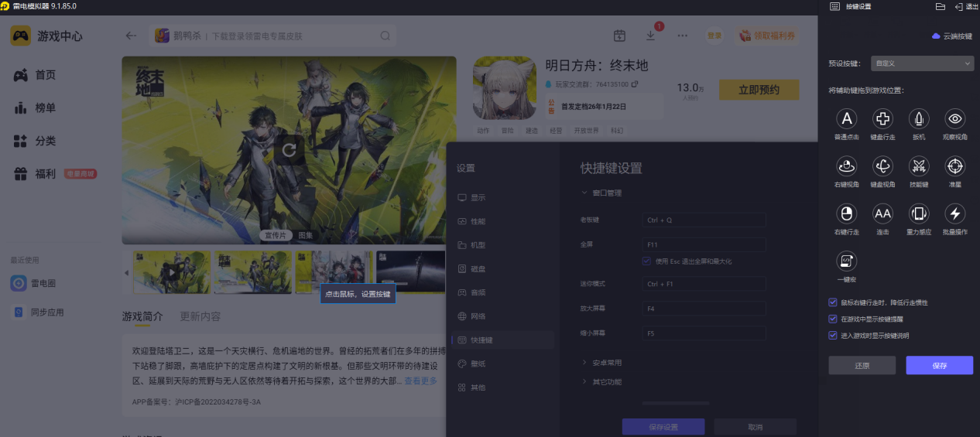Viewport: 980px width, 437px height.
Task: Click the 保存 button in key settings
Action: pos(940,366)
